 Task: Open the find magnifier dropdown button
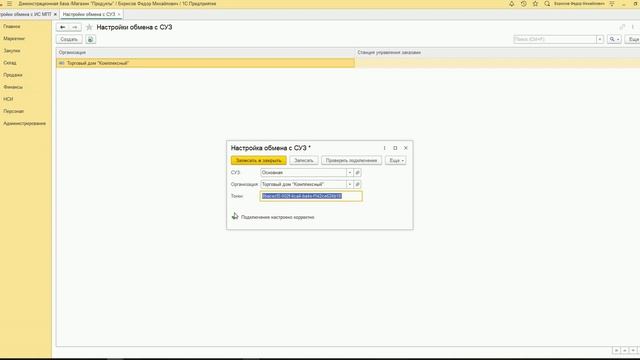[614, 40]
